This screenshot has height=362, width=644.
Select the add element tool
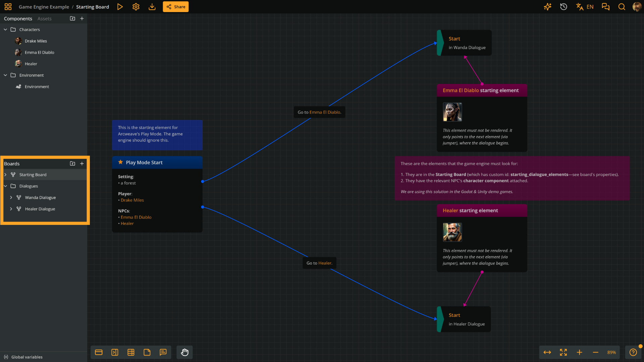(99, 352)
